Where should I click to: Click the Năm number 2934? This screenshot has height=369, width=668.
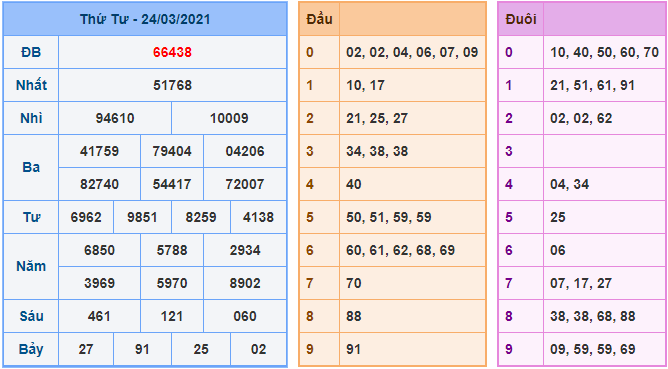click(245, 250)
